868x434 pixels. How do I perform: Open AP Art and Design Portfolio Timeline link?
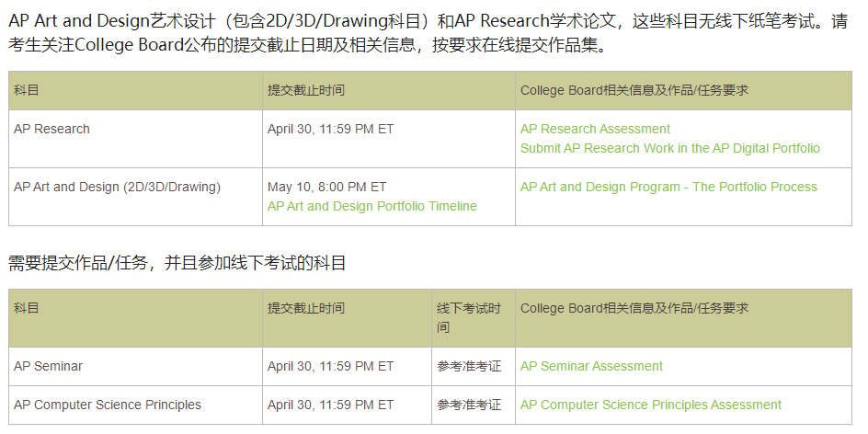pyautogui.click(x=372, y=207)
